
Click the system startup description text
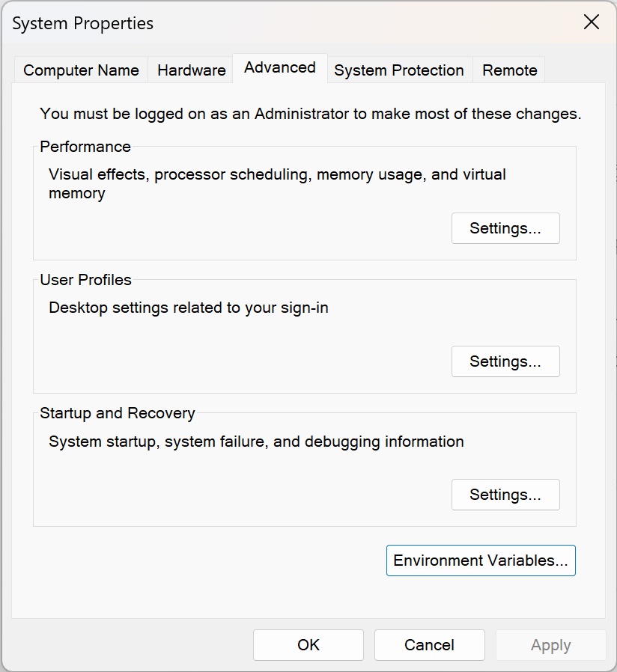click(x=256, y=442)
